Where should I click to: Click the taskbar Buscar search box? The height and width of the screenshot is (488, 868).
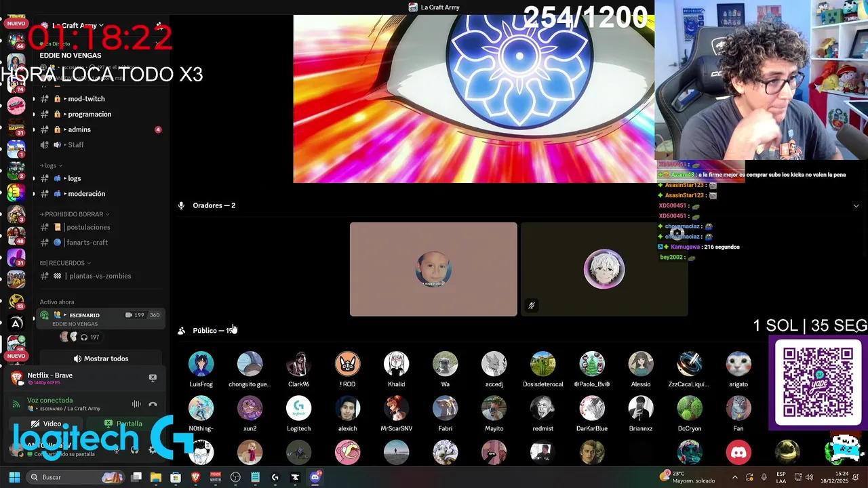click(76, 477)
